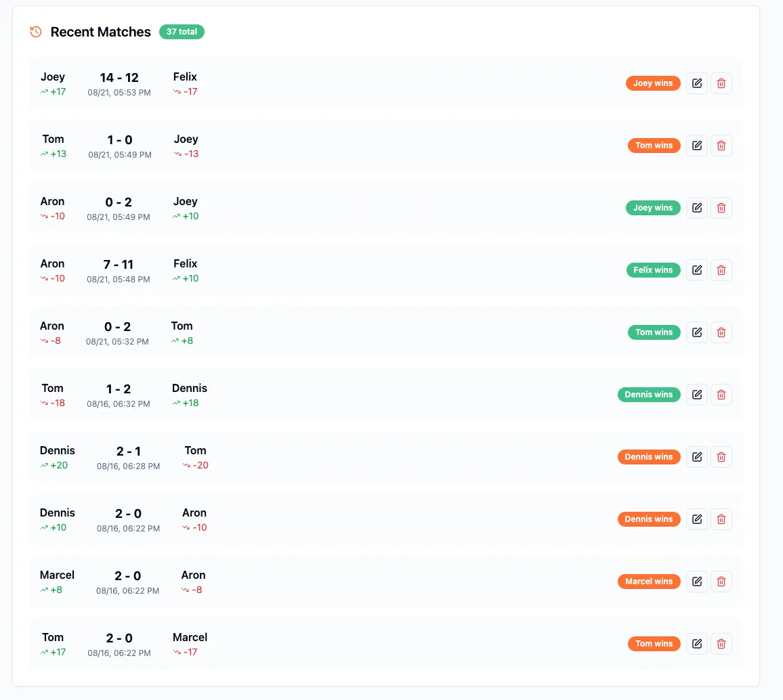Click the 37 total badge
The width and height of the screenshot is (783, 700).
click(x=182, y=31)
